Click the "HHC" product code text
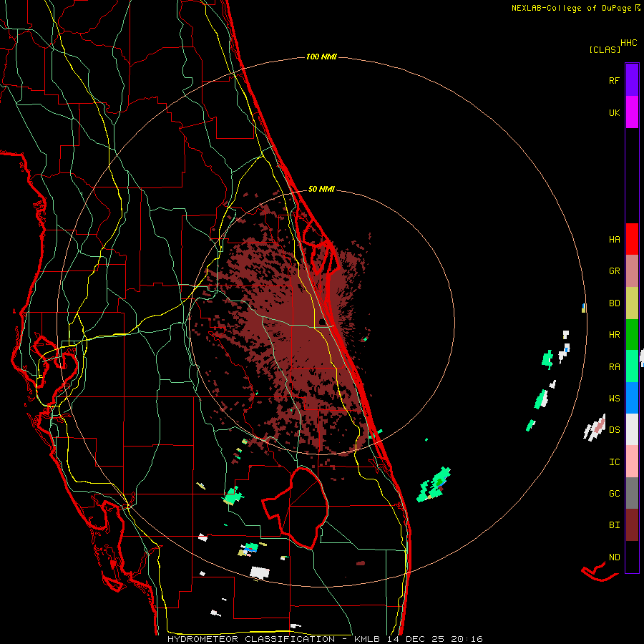644x644 pixels. tap(628, 43)
